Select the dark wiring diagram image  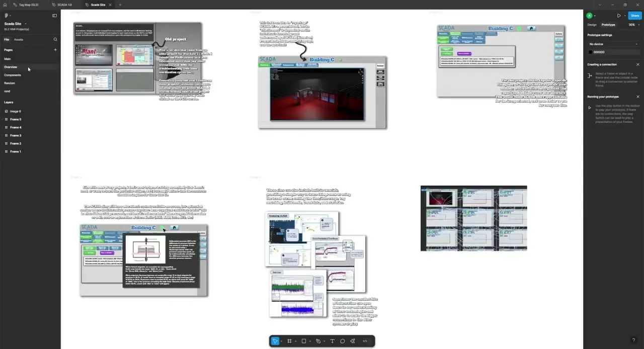tap(474, 218)
